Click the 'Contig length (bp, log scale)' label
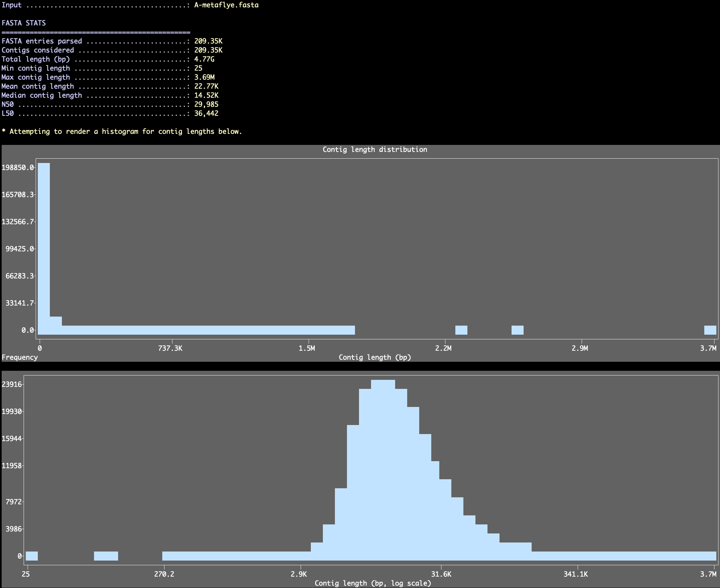Image resolution: width=720 pixels, height=588 pixels. pyautogui.click(x=372, y=583)
